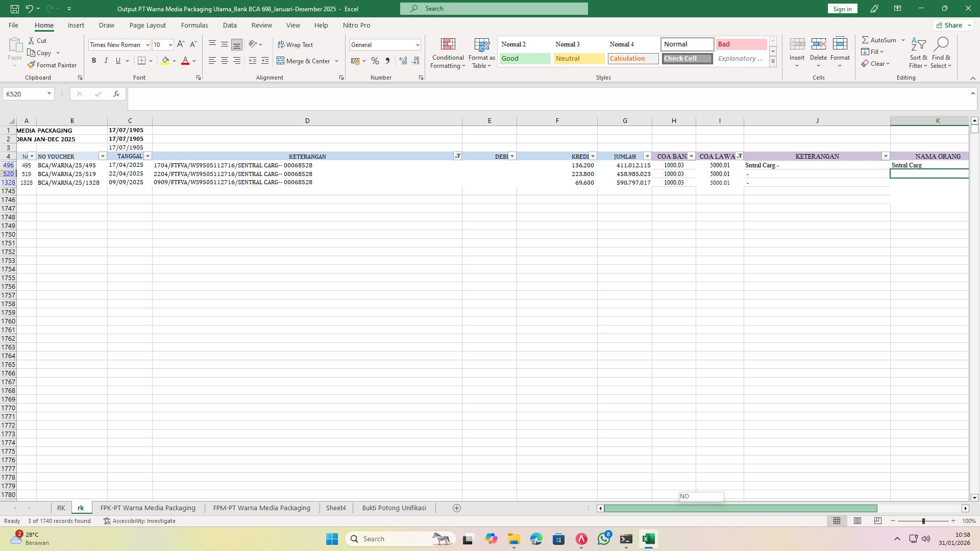Switch to the Formulas ribbon tab
Image resolution: width=980 pixels, height=551 pixels.
pyautogui.click(x=194, y=25)
